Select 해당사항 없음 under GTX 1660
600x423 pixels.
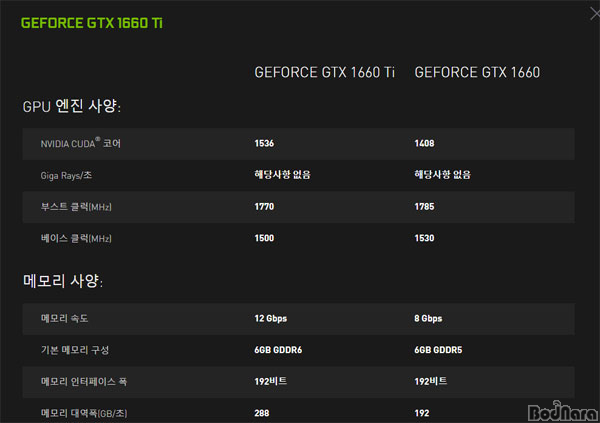point(442,175)
